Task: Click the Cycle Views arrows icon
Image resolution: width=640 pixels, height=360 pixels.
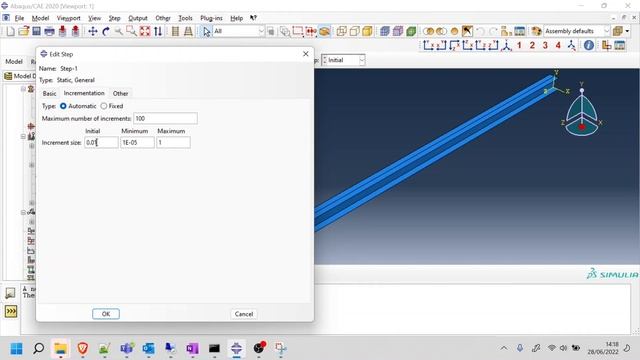Action: coord(158,31)
